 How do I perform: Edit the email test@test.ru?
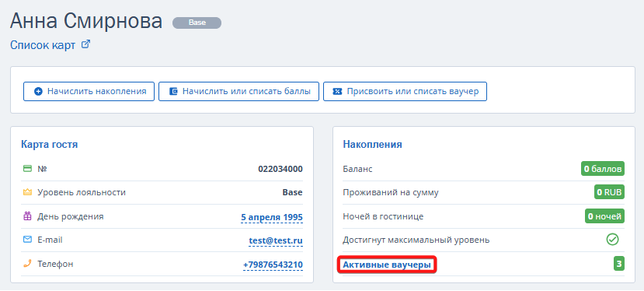coord(276,240)
